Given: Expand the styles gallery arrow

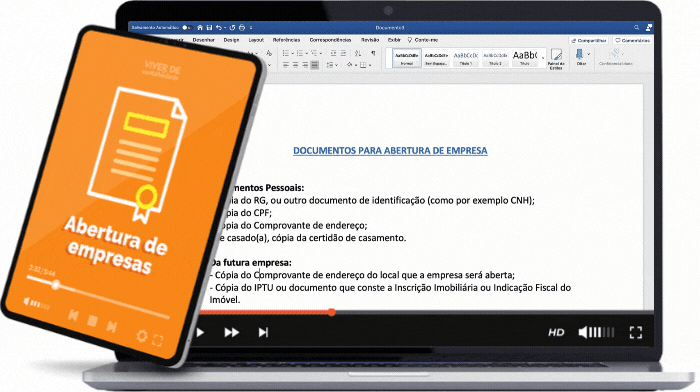Looking at the screenshot, I should click(x=543, y=58).
